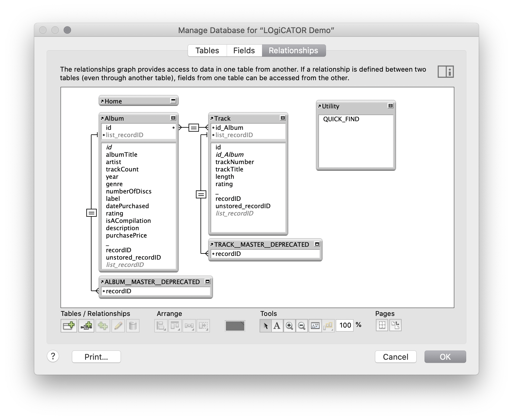Viewport: 513px width, 420px height.
Task: Duplicate the selected table occurrence
Action: (x=103, y=326)
